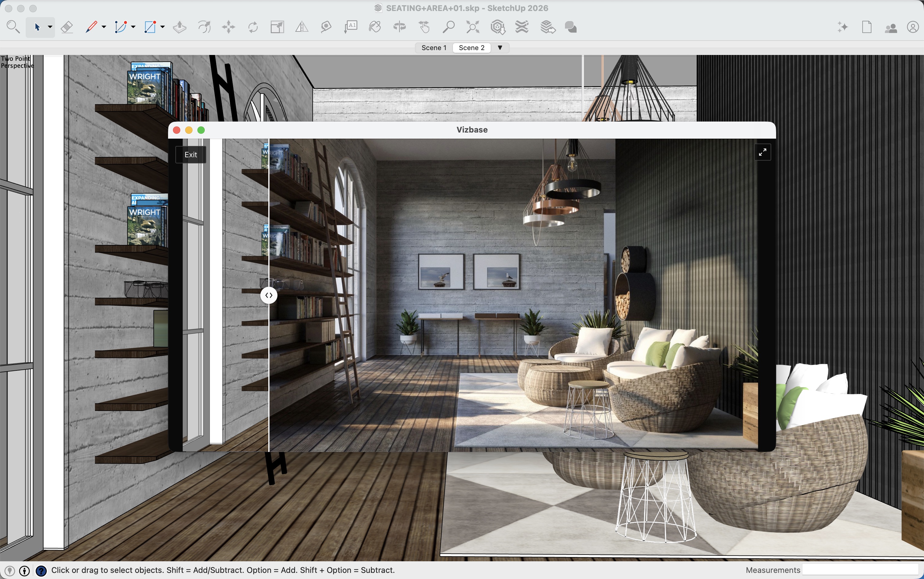The height and width of the screenshot is (579, 924).
Task: Click the status bar selection hint text
Action: tap(223, 570)
